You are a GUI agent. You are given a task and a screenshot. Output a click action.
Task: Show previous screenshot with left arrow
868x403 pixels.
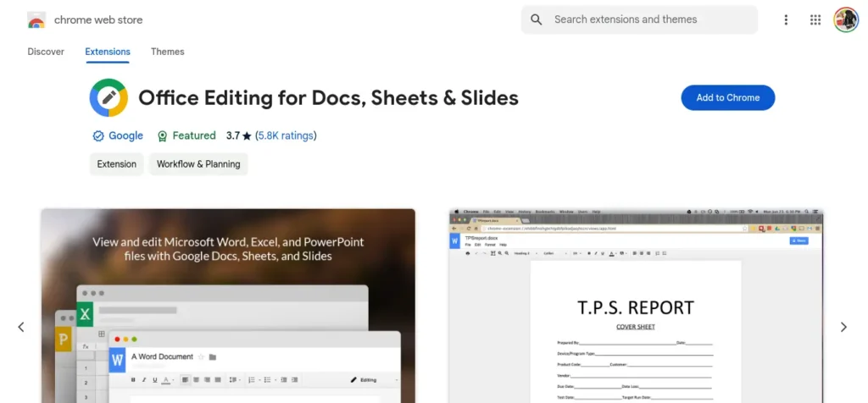21,328
